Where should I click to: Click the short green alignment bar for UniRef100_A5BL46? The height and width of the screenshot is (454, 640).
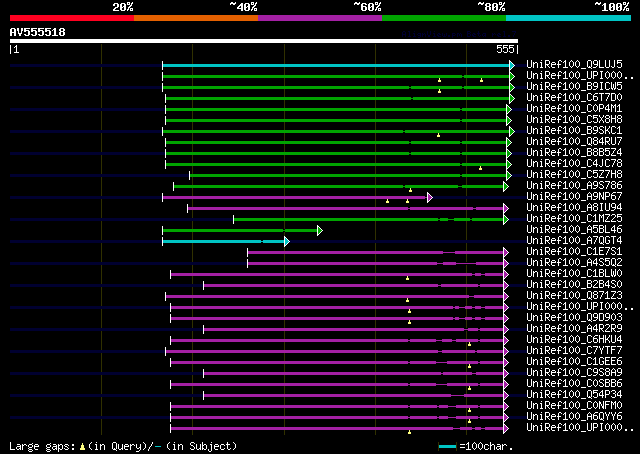pyautogui.click(x=240, y=231)
